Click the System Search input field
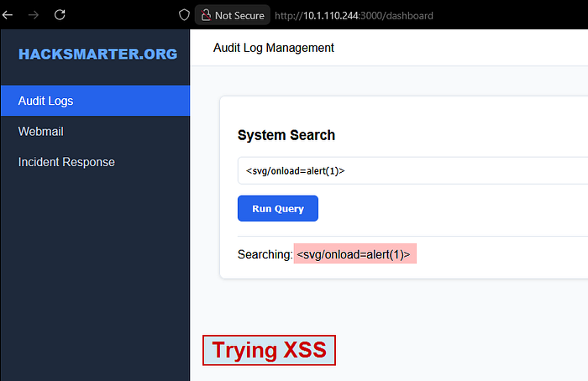 coord(412,171)
